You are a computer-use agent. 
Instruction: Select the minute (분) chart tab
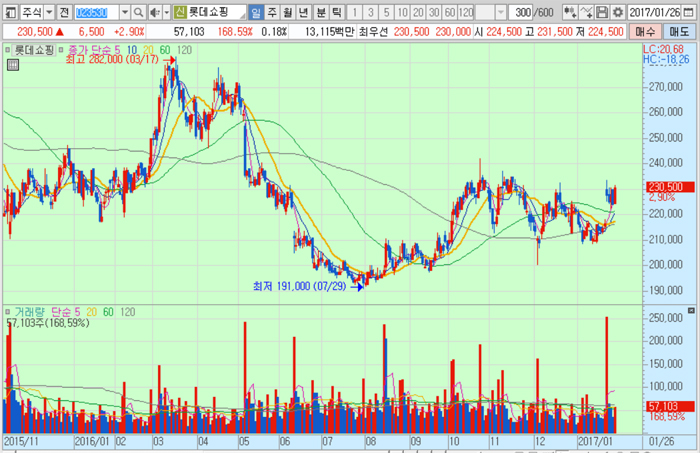[320, 13]
